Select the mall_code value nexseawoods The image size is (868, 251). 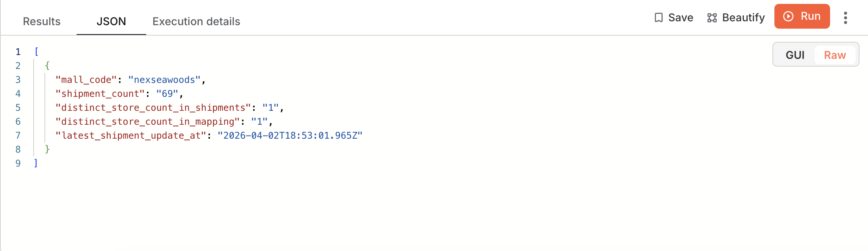164,79
